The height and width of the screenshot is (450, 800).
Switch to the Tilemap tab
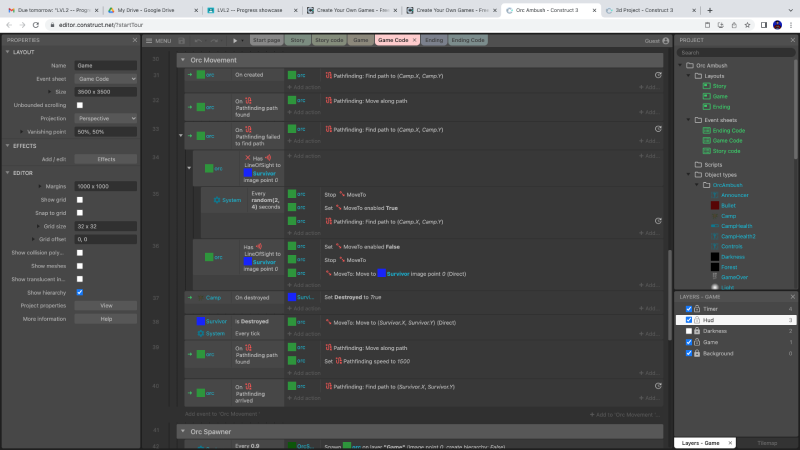pos(767,442)
